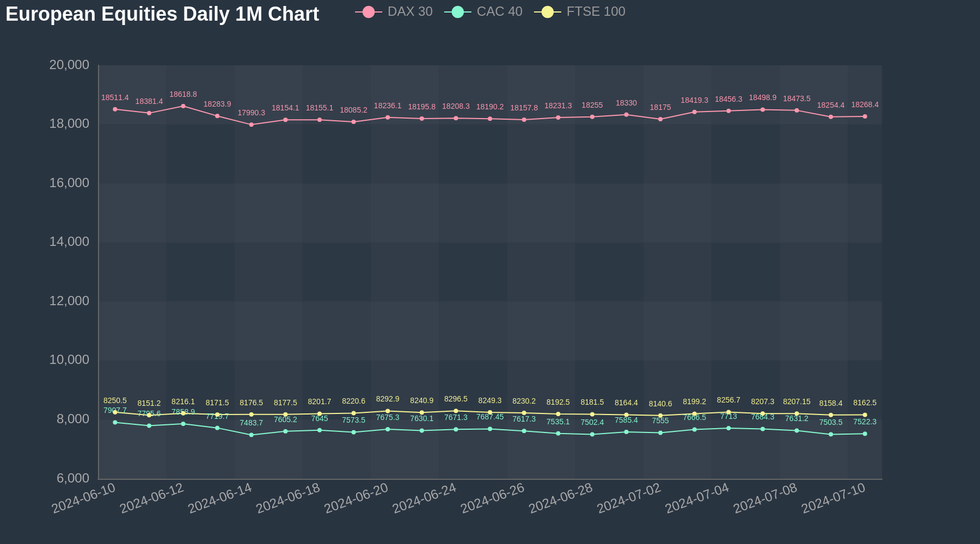Select FTSE data point labeled 8176.5

251,415
